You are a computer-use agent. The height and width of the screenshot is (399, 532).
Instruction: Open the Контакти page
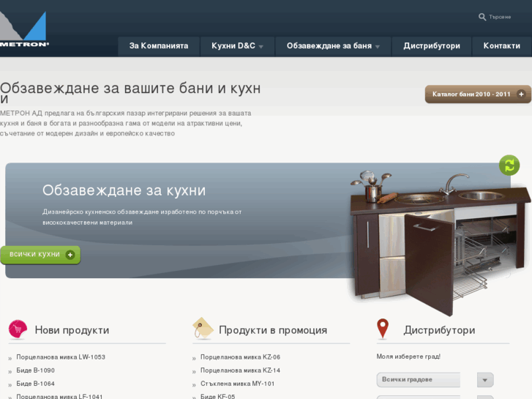point(502,46)
